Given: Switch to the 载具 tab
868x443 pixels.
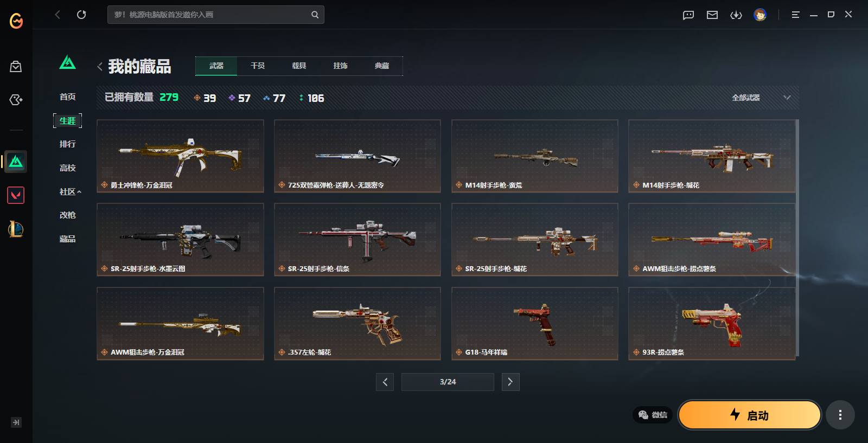Looking at the screenshot, I should point(299,66).
